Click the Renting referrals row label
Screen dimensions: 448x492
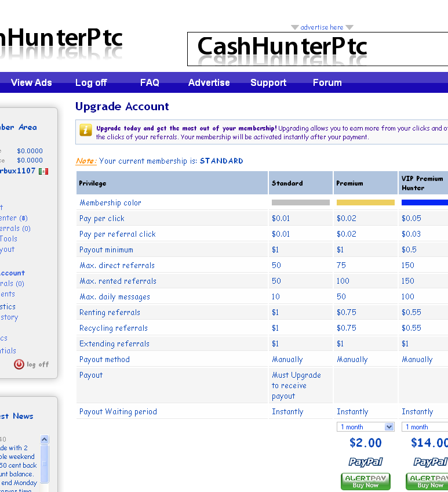pyautogui.click(x=110, y=313)
